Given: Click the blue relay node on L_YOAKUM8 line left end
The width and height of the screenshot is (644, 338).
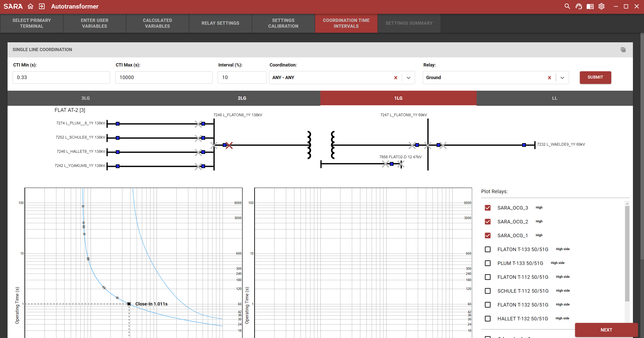Looking at the screenshot, I should (118, 166).
